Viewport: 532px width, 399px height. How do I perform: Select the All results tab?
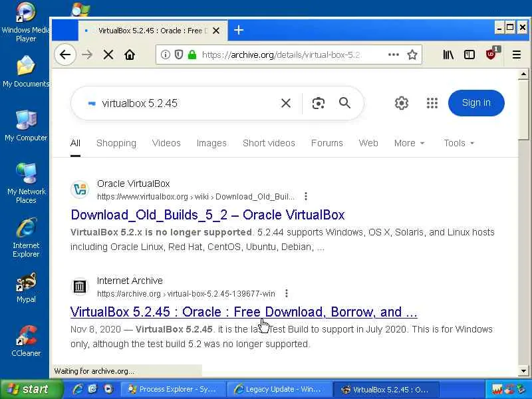pos(75,143)
